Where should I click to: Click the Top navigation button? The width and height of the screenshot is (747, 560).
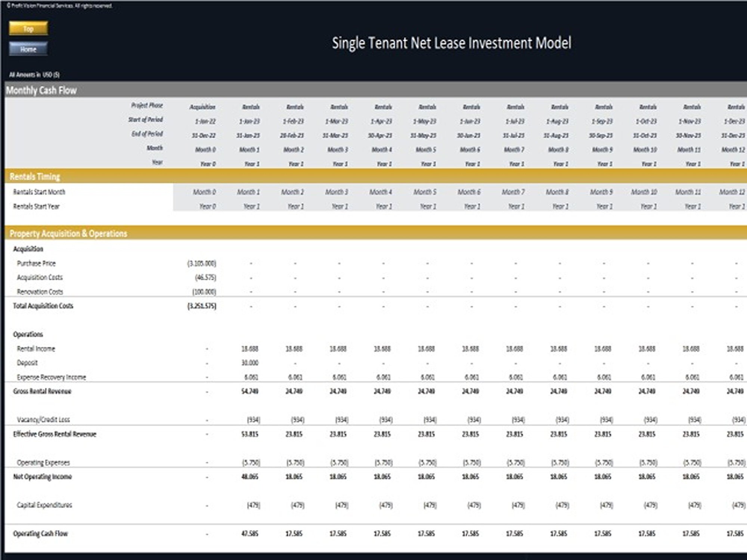coord(28,29)
